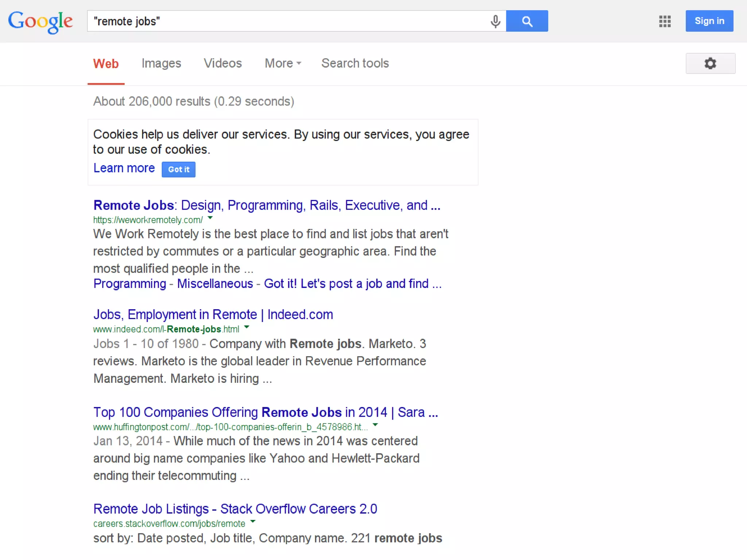Expand the weworkremotely.com result dropdown arrow
Screen dimensions: 747x560
pos(210,218)
